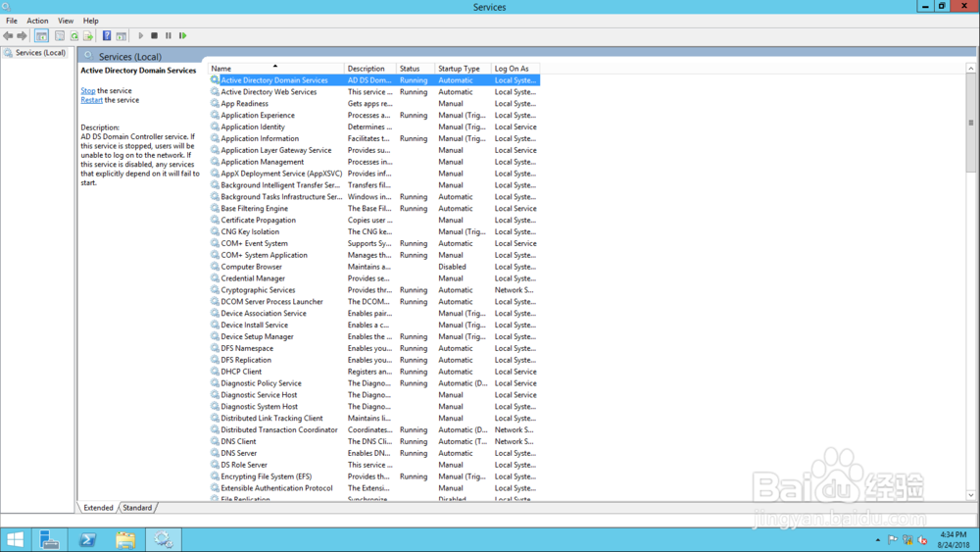Open the View menu
The image size is (980, 552).
(x=66, y=21)
